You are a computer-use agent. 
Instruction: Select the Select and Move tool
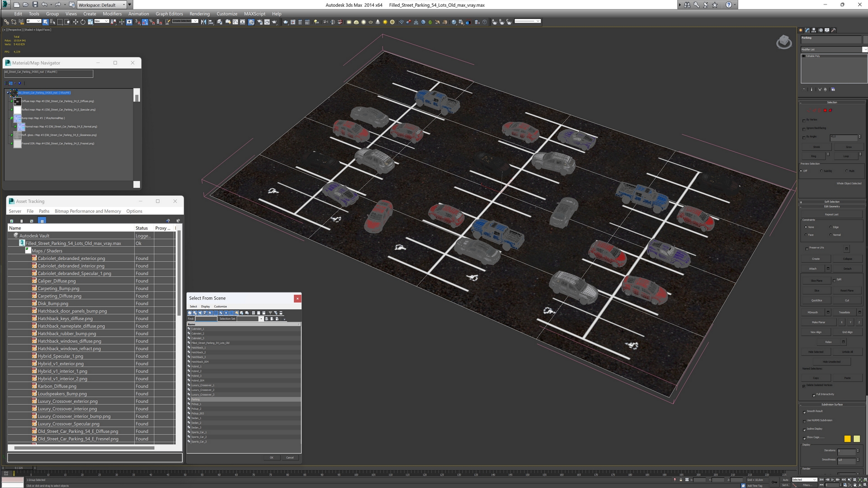point(75,22)
